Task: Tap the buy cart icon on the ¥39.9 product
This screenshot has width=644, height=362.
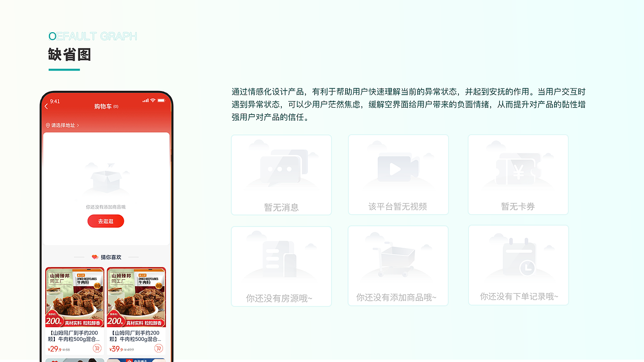Action: (x=158, y=349)
